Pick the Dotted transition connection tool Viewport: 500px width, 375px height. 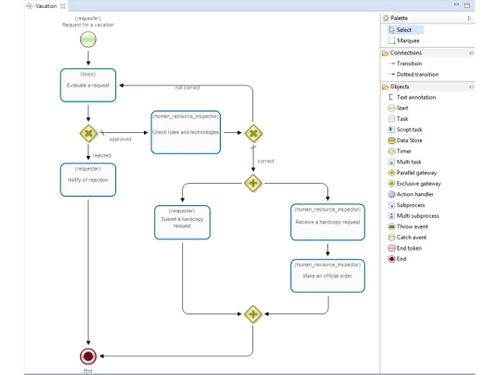point(413,74)
